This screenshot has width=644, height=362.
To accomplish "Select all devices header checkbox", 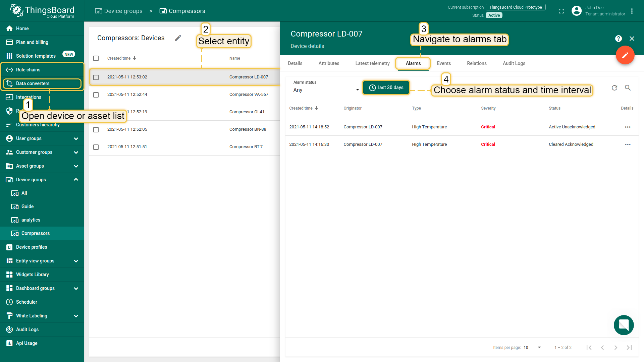I will click(x=96, y=58).
